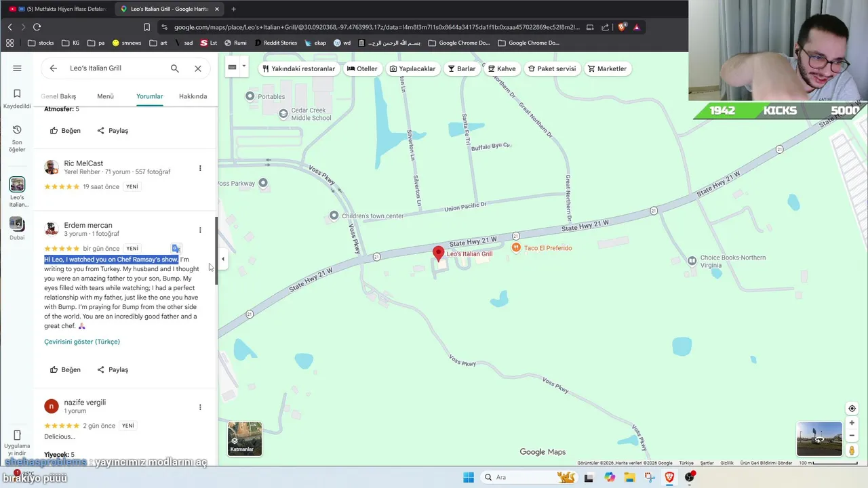Screen dimensions: 868x488
Task: Filter by Paket servisi chip
Action: (x=552, y=68)
